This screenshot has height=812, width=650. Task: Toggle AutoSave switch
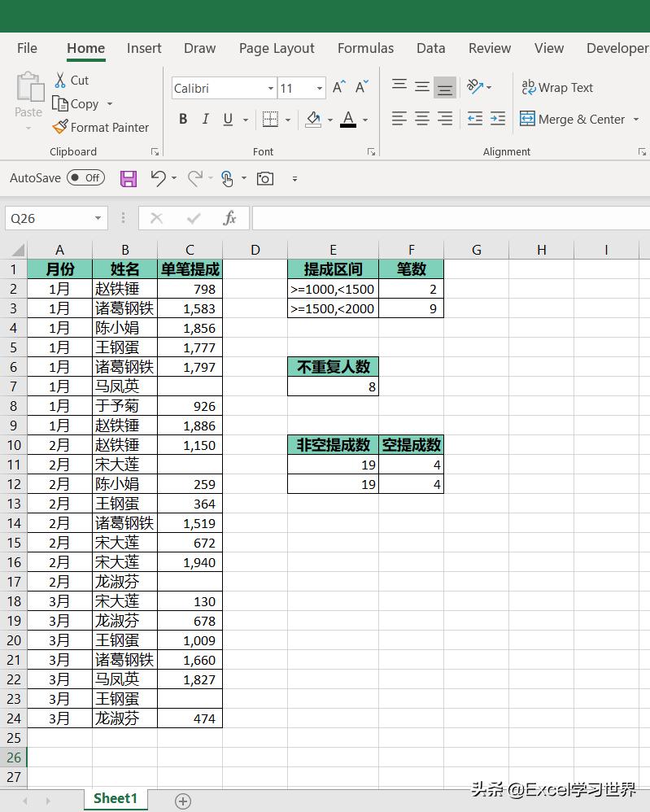86,178
